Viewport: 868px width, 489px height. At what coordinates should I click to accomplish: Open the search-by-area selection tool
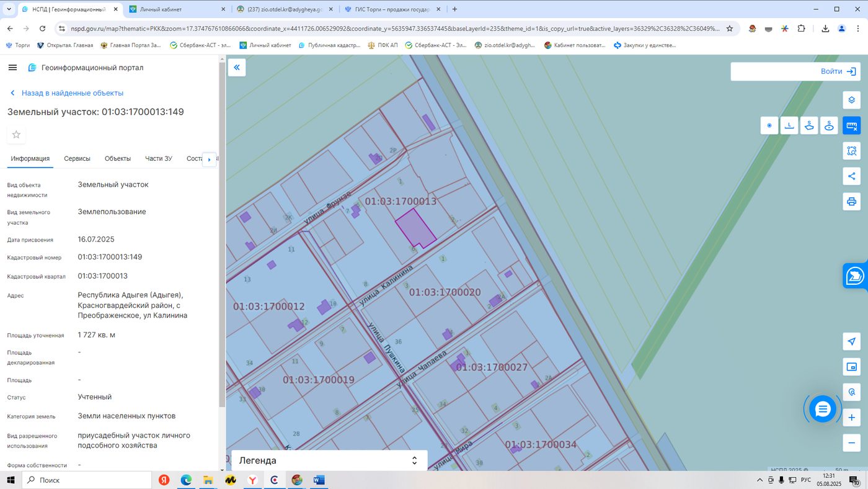[851, 151]
